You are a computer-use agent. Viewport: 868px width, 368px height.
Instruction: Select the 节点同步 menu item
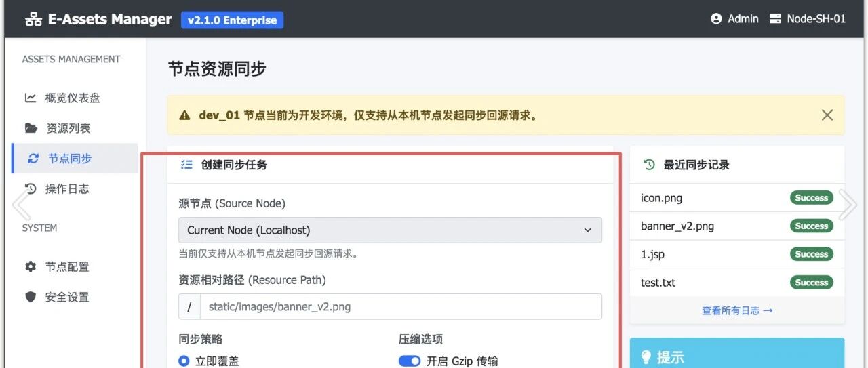click(75, 159)
